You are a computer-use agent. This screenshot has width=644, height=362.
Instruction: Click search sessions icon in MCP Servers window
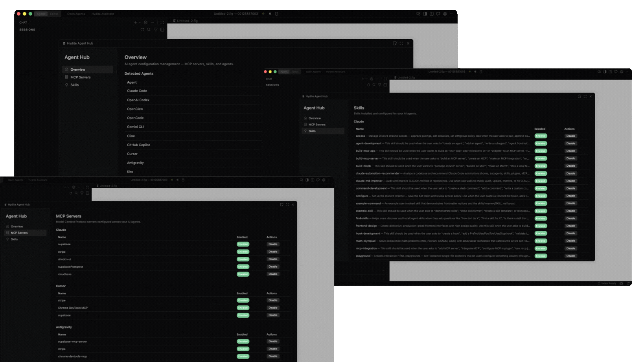pos(76,193)
